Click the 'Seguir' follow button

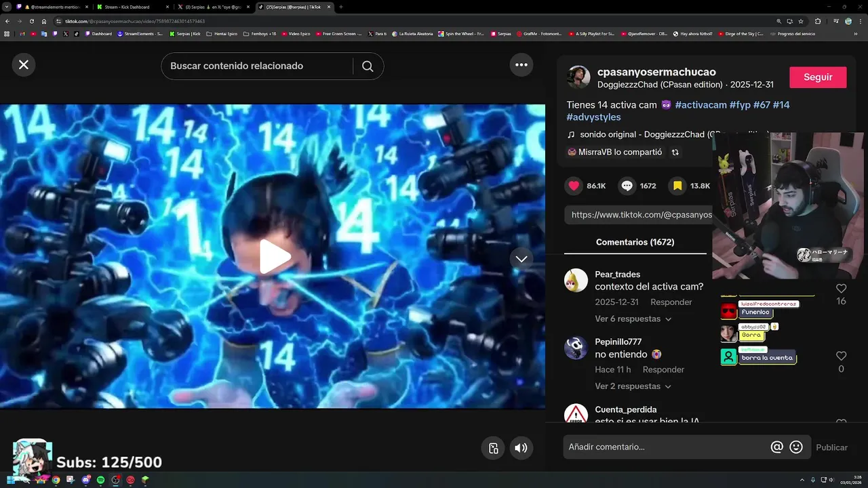[818, 77]
